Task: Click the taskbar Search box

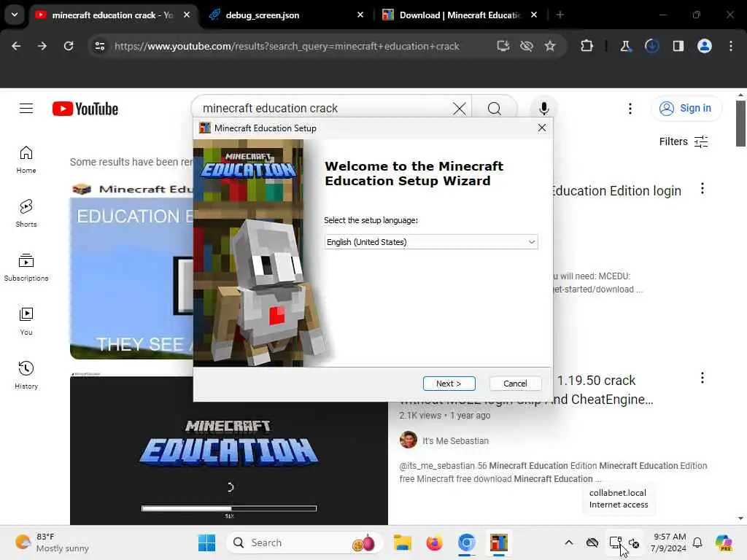Action: (304, 542)
